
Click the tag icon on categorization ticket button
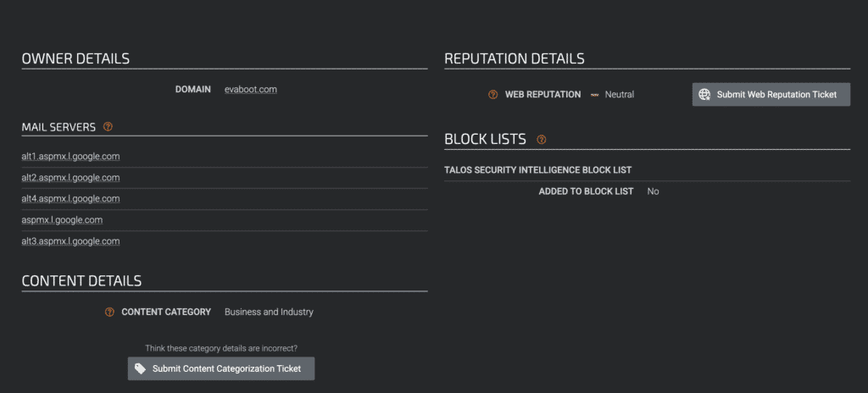(x=141, y=368)
